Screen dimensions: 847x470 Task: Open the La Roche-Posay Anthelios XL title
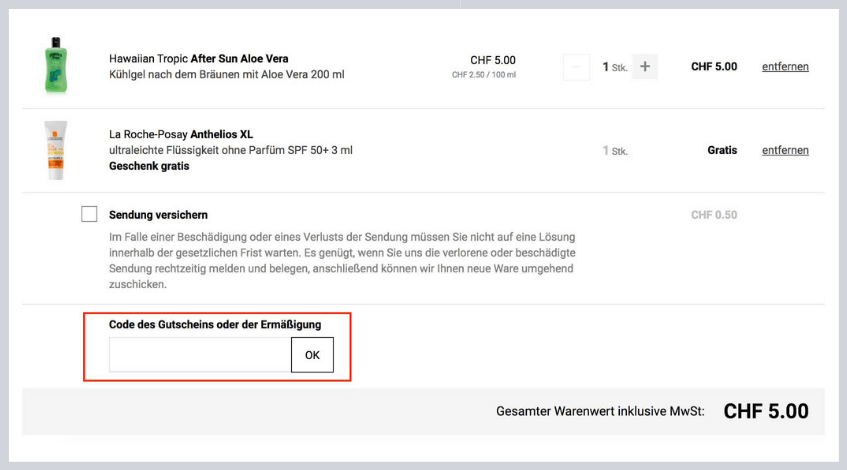tap(180, 134)
